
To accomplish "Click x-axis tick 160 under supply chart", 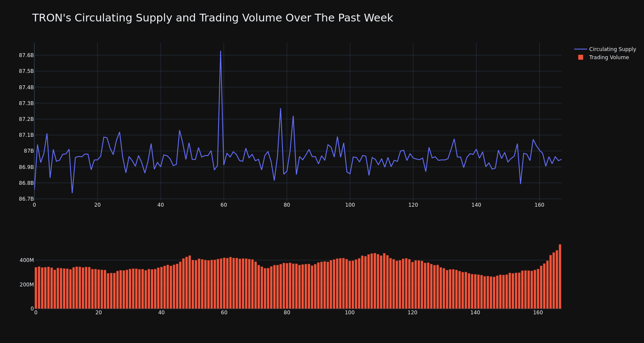I will click(539, 205).
